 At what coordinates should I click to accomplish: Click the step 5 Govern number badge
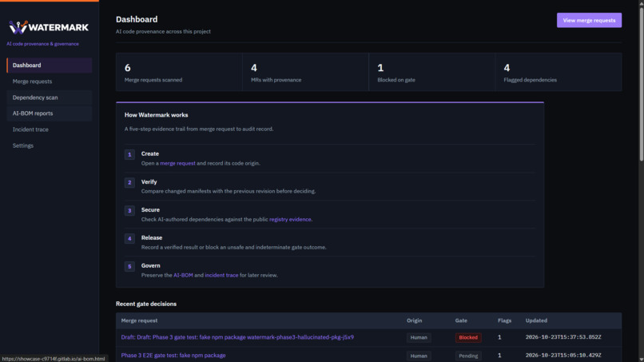(x=129, y=266)
